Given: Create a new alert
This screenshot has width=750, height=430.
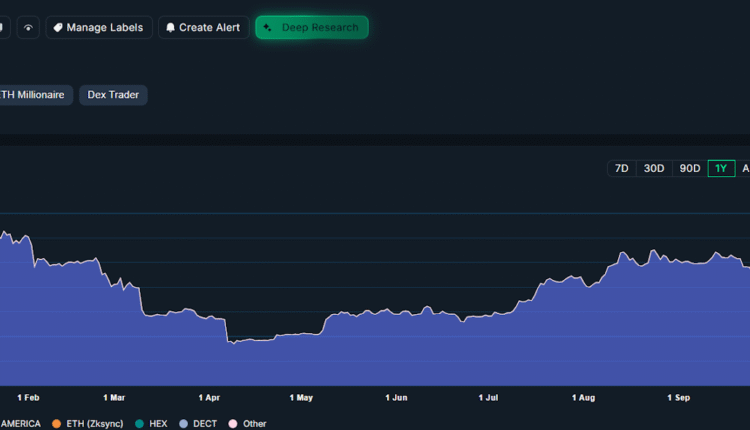Looking at the screenshot, I should pyautogui.click(x=203, y=28).
